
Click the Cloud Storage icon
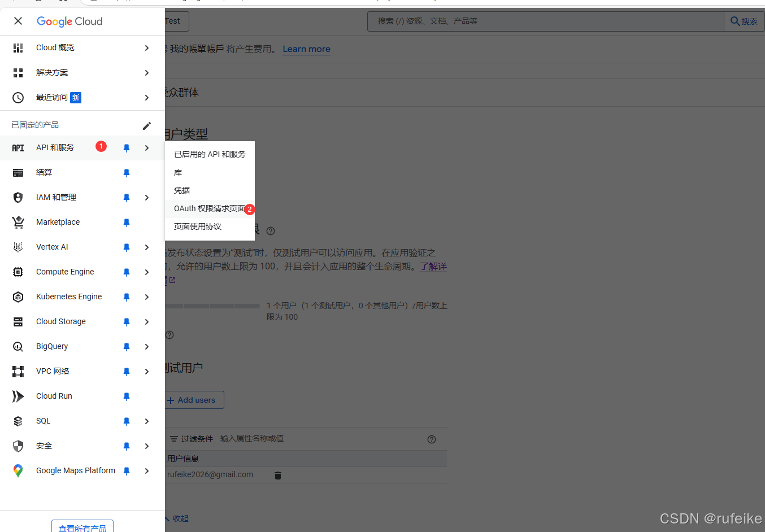(x=18, y=322)
